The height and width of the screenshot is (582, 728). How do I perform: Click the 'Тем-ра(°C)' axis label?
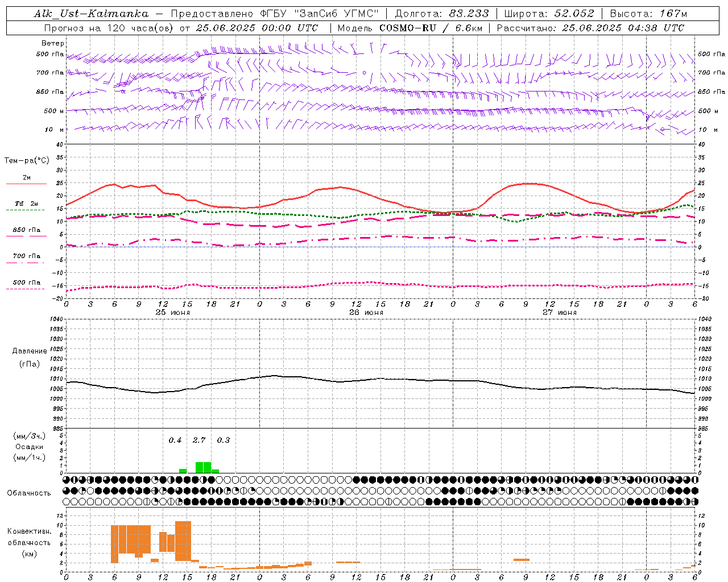(x=27, y=160)
